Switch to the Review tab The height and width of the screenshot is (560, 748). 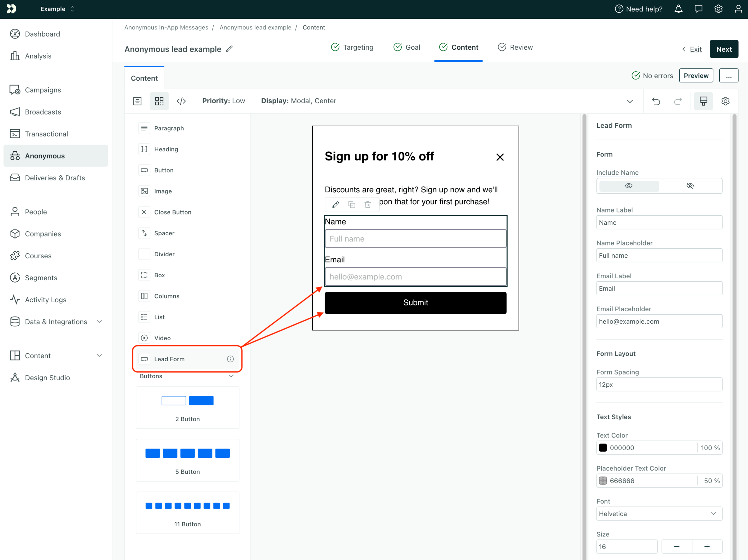[515, 47]
